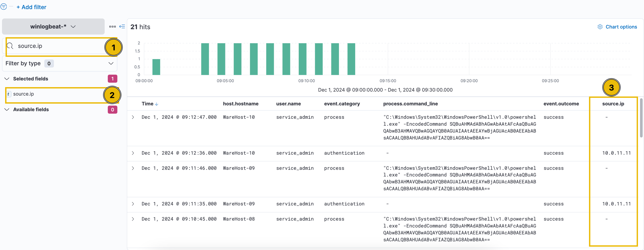Expand the 09:12:47.000 log row

133,117
